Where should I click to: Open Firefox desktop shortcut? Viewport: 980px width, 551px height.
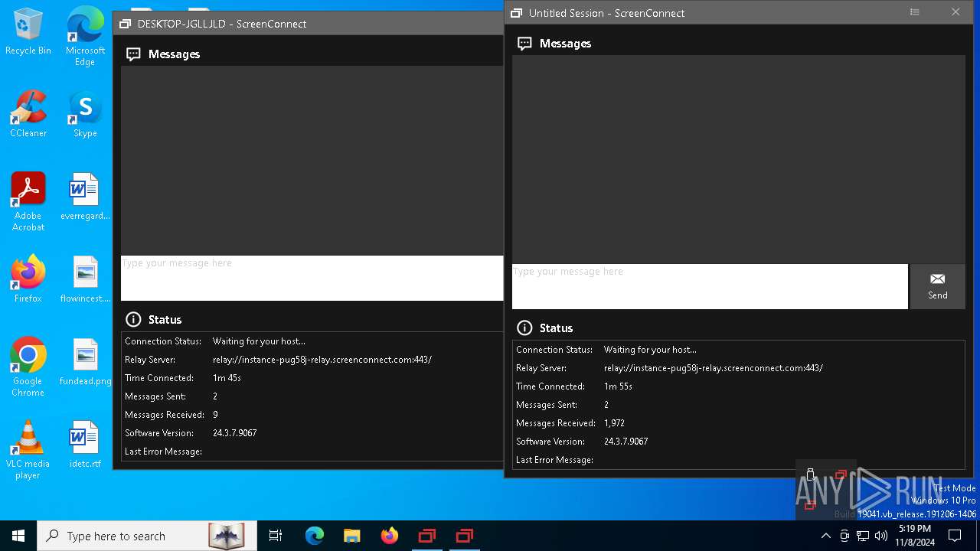(x=28, y=279)
